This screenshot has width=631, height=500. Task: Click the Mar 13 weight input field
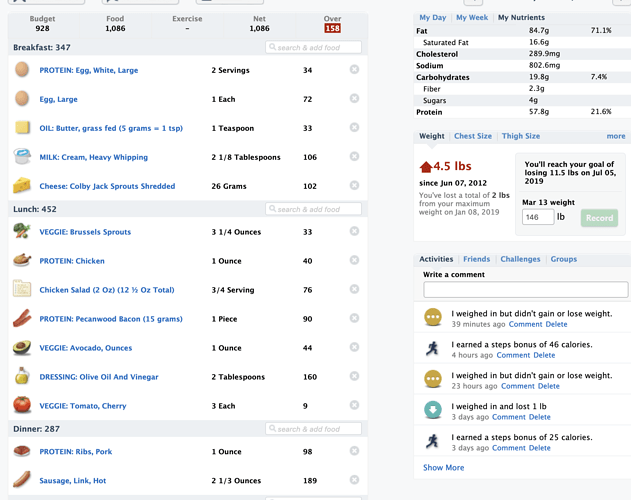point(538,217)
